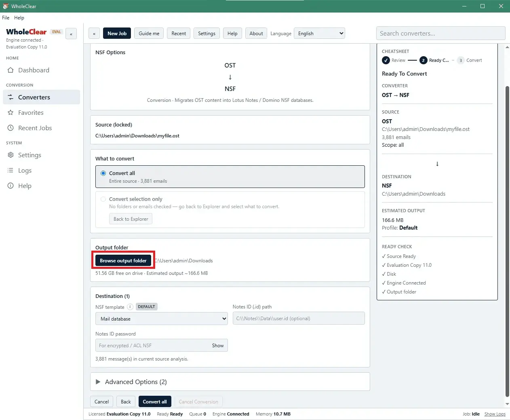Image resolution: width=510 pixels, height=420 pixels.
Task: Click the Convert all action button
Action: click(155, 402)
